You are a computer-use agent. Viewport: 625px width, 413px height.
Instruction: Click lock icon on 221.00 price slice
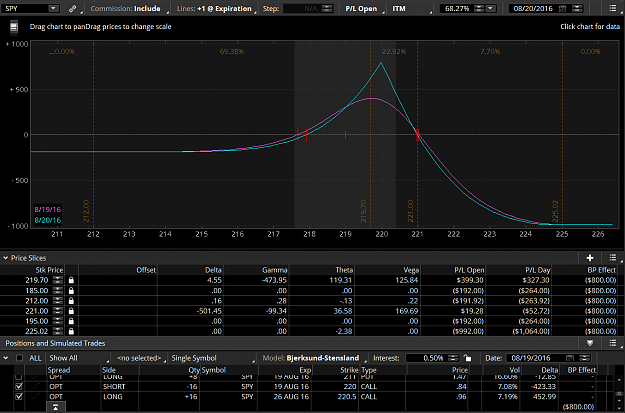71,311
